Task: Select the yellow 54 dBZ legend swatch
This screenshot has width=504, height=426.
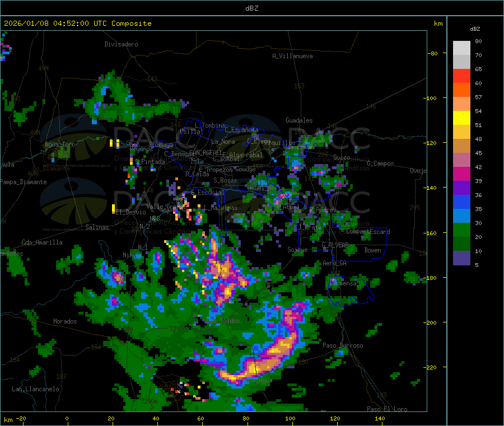Action: coord(461,118)
